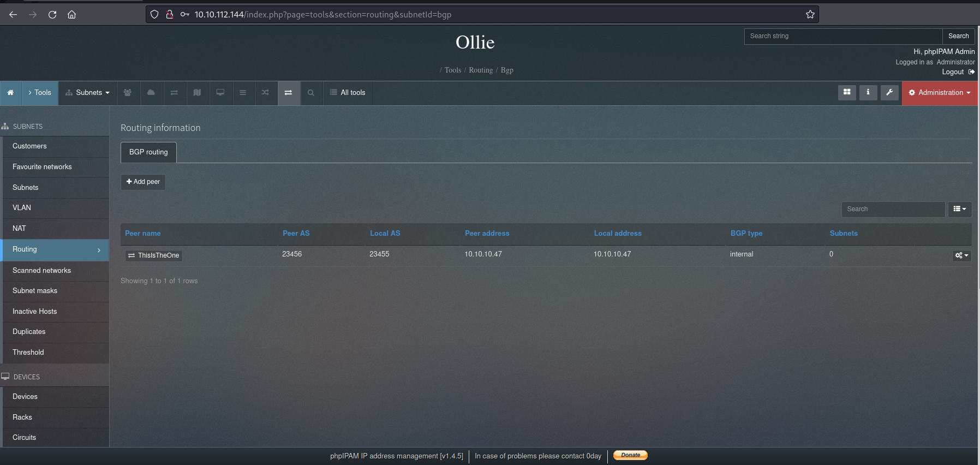Click the cloud icon in the toolbar

[151, 93]
